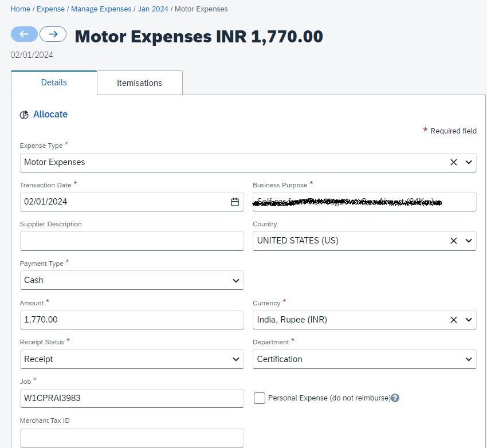The width and height of the screenshot is (487, 448).
Task: Click the Job field W1CPRAI3983
Action: (x=132, y=398)
